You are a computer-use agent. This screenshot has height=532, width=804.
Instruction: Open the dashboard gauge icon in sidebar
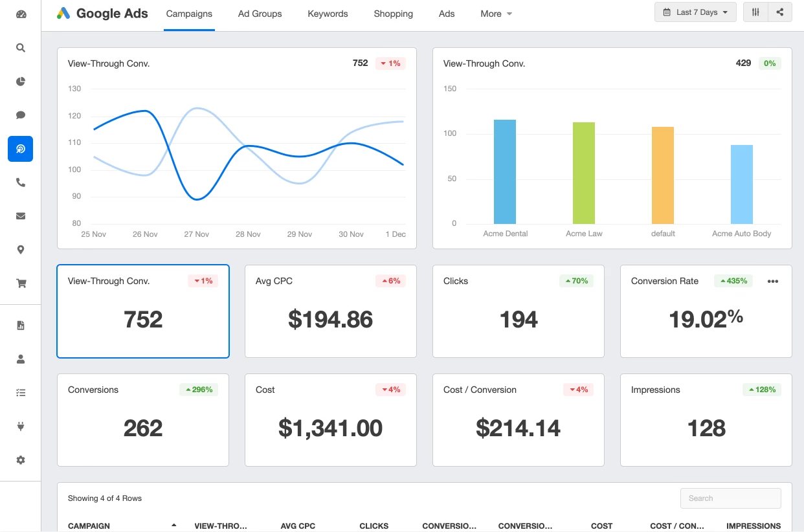pos(21,14)
